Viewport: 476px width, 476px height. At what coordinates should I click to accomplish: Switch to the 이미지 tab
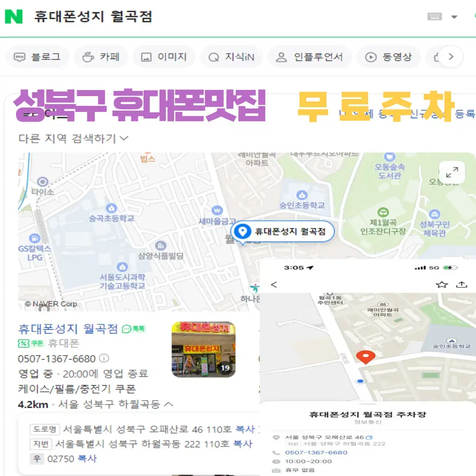pos(164,57)
